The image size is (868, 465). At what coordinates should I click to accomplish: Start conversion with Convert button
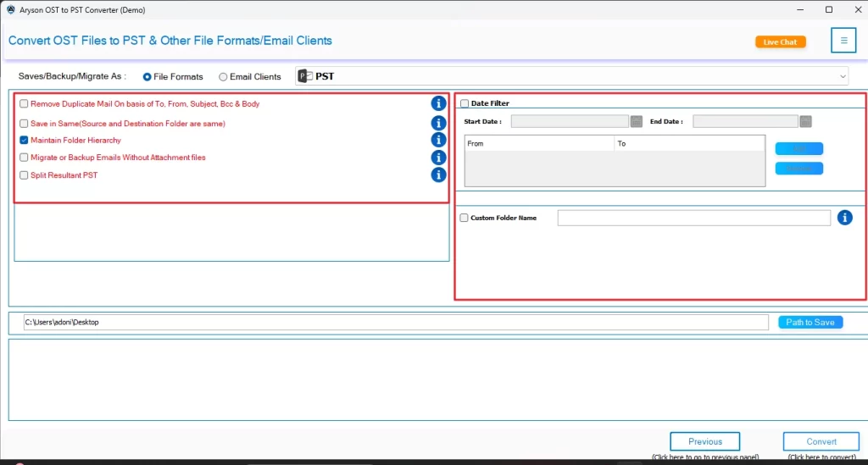pyautogui.click(x=821, y=441)
